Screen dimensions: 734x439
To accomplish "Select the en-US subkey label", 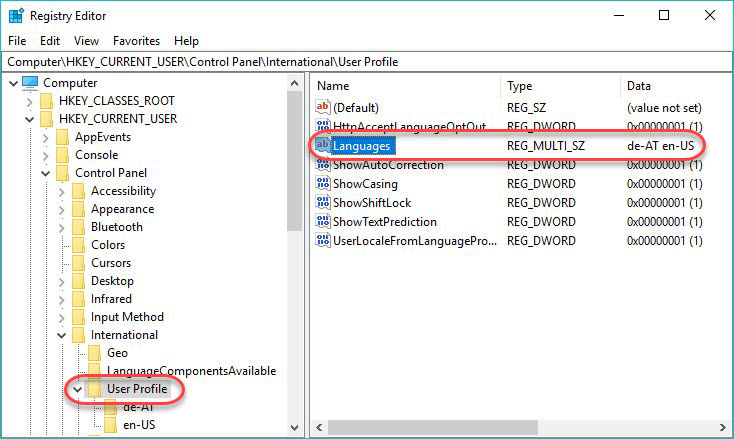I will point(139,425).
